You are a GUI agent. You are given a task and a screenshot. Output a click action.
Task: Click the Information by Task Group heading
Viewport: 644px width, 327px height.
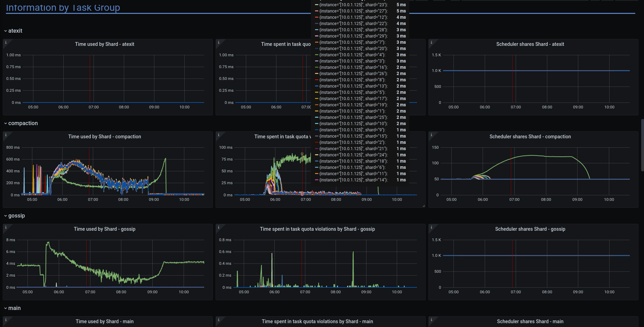tap(63, 7)
